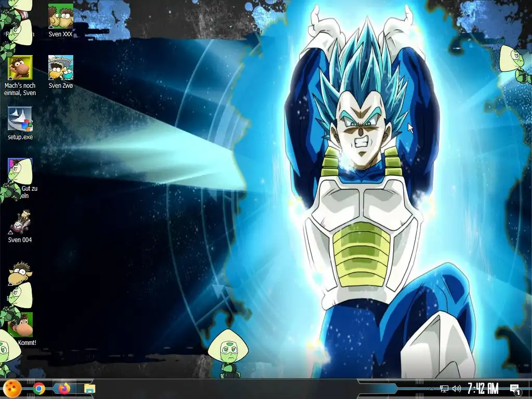Open the Dragon Ball Start button
Viewport: 532px width, 399px height.
(12, 389)
